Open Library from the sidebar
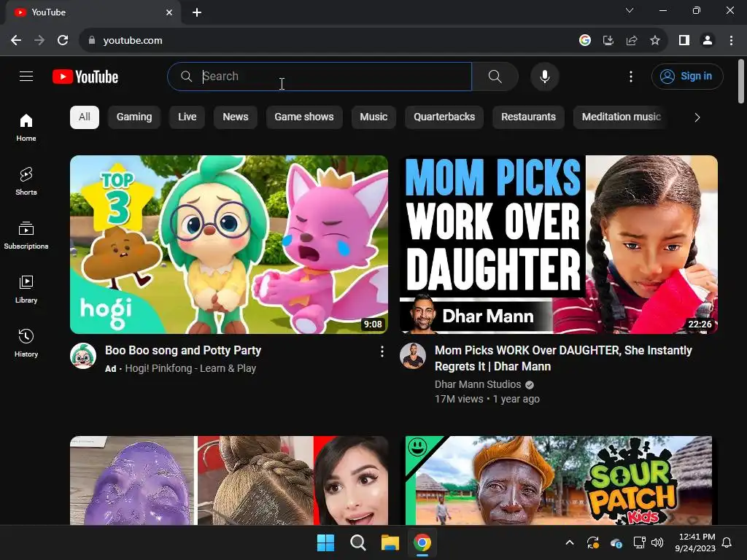This screenshot has height=560, width=747. pyautogui.click(x=26, y=289)
